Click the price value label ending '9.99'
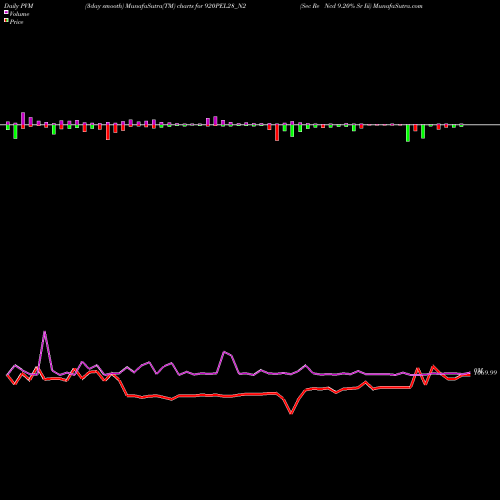Viewport: 500px width, 500px height. tap(486, 373)
